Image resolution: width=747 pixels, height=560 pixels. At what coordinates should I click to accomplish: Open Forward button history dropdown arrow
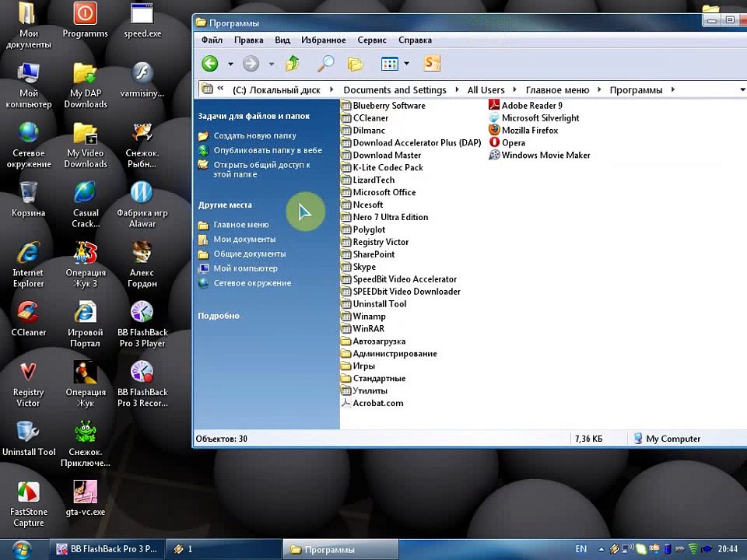(x=272, y=64)
